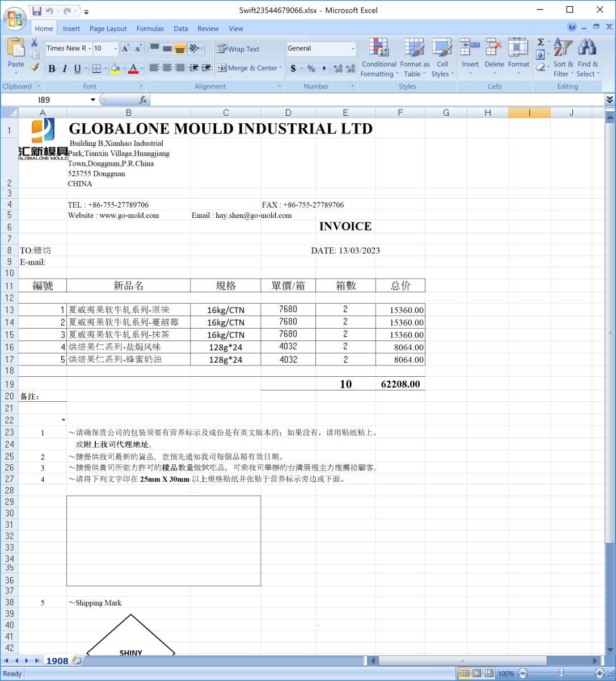Open the Formulas ribbon tab
Image resolution: width=616 pixels, height=681 pixels.
(x=150, y=29)
